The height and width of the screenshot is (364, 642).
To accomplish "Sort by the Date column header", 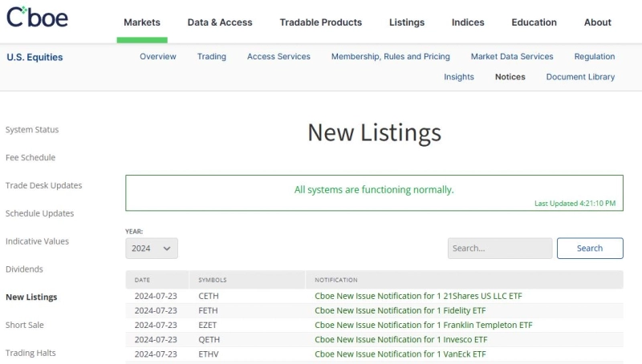I will [142, 280].
